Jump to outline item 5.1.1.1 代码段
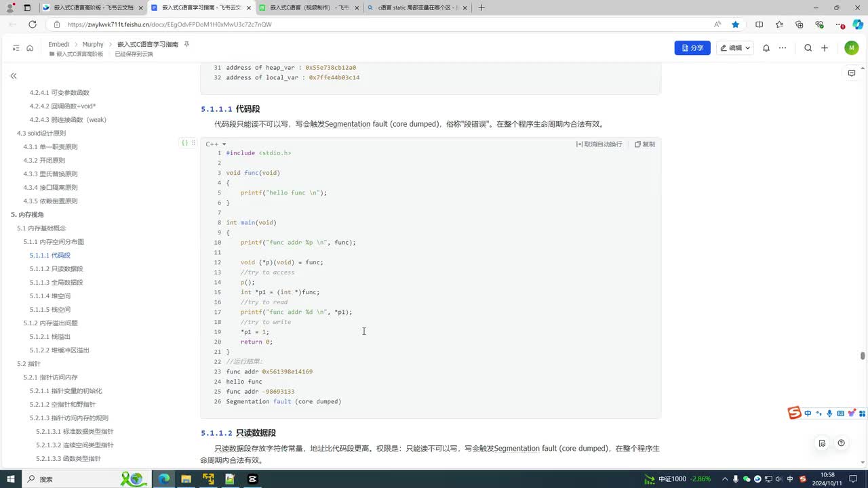The width and height of the screenshot is (868, 488). [50, 255]
